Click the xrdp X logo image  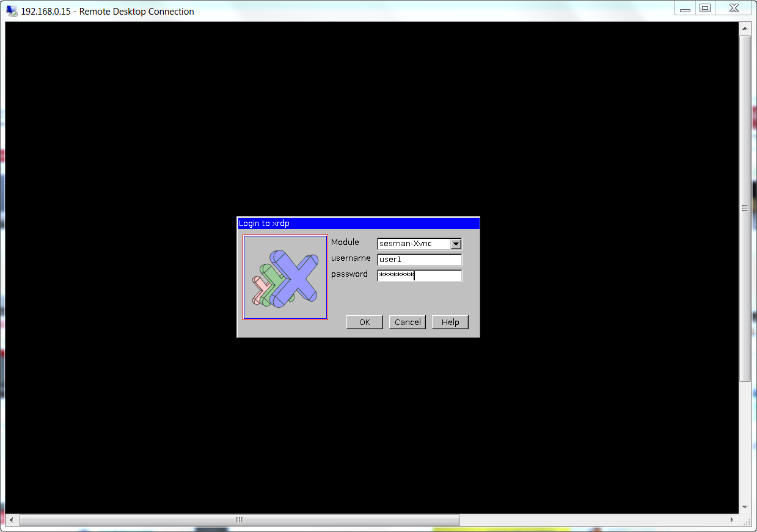tap(285, 277)
